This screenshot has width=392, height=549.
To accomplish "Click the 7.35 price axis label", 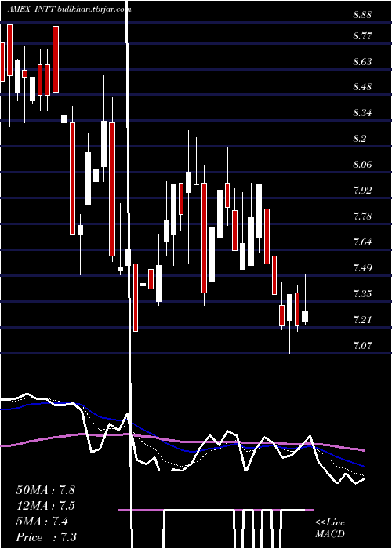I will [362, 293].
